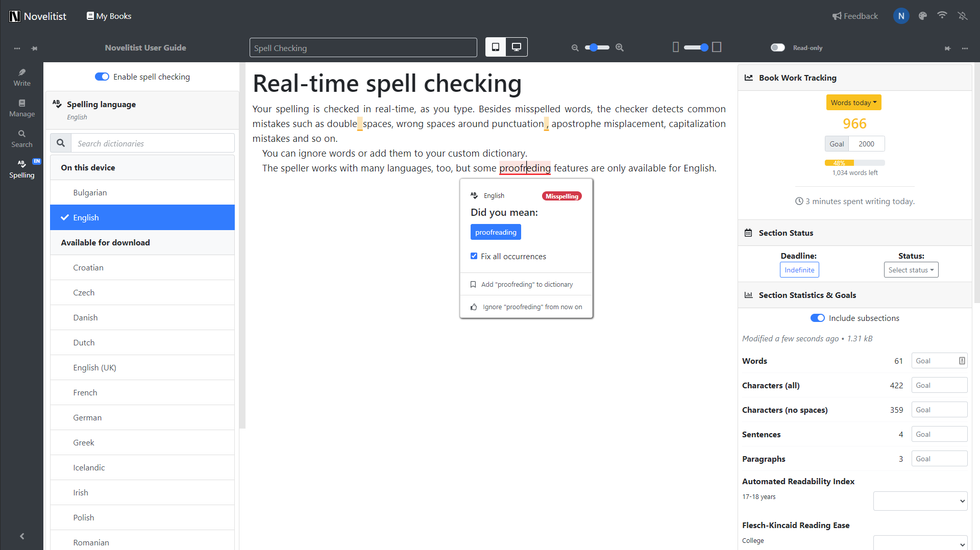Click the Characters (no spaces) goal field
This screenshot has height=550, width=980.
[939, 410]
